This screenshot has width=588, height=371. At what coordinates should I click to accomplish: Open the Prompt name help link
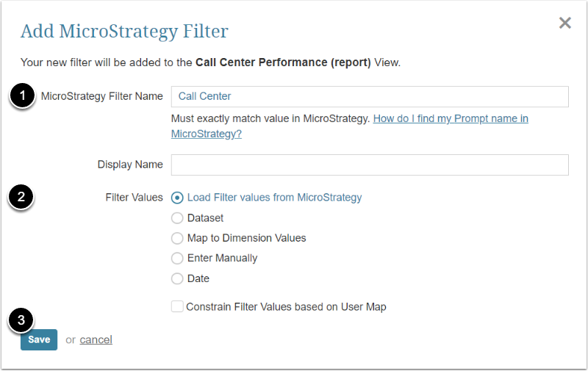[x=451, y=118]
